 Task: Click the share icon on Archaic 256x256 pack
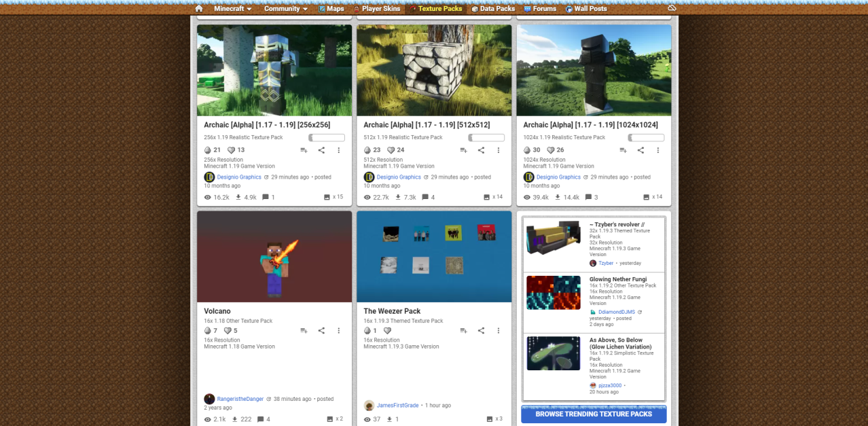321,150
